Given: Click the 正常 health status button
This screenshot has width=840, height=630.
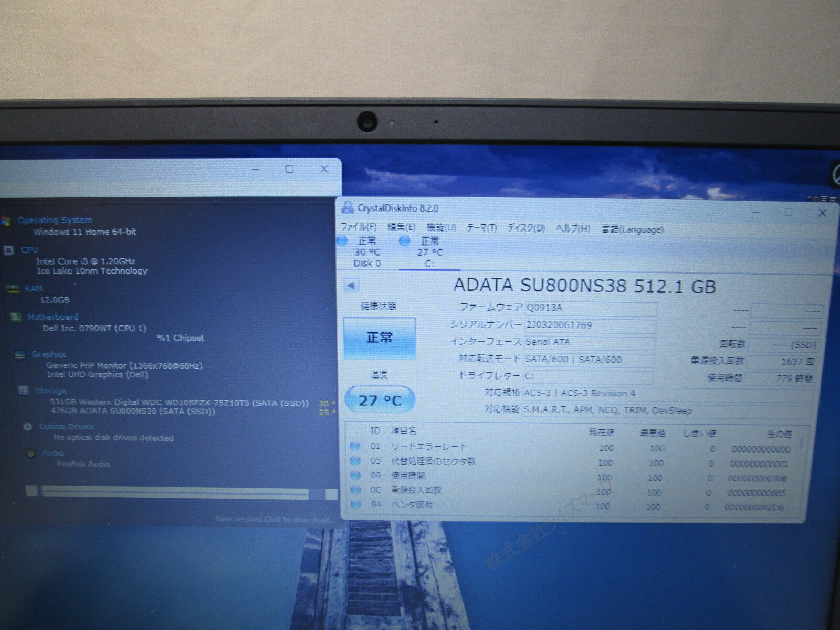Looking at the screenshot, I should (380, 338).
